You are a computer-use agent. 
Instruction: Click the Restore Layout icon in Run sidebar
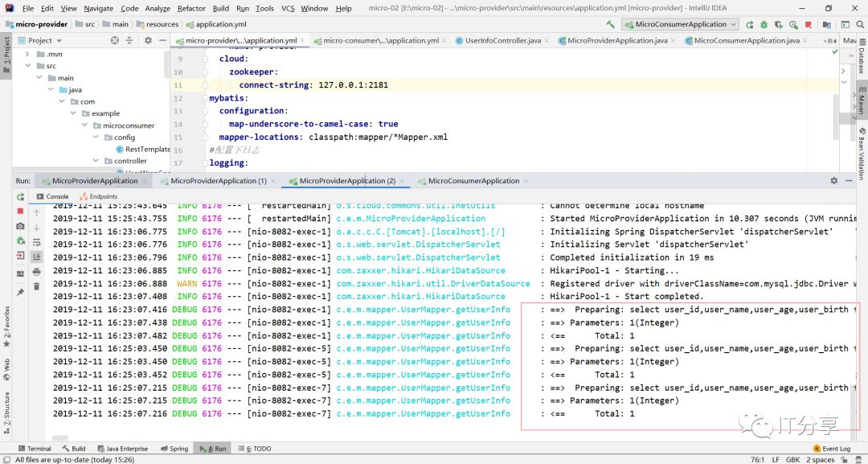point(20,273)
